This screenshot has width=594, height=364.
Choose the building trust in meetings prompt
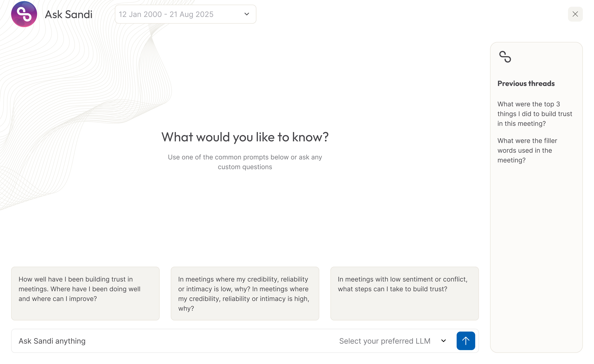(x=85, y=293)
